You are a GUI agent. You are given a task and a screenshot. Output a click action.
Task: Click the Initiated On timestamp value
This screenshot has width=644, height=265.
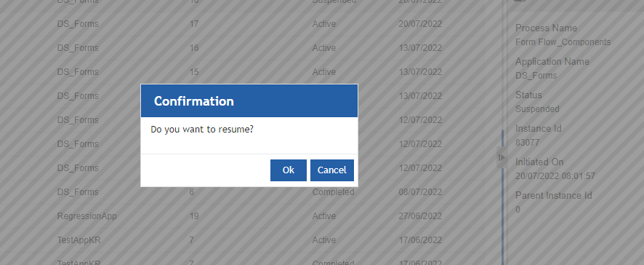[555, 176]
